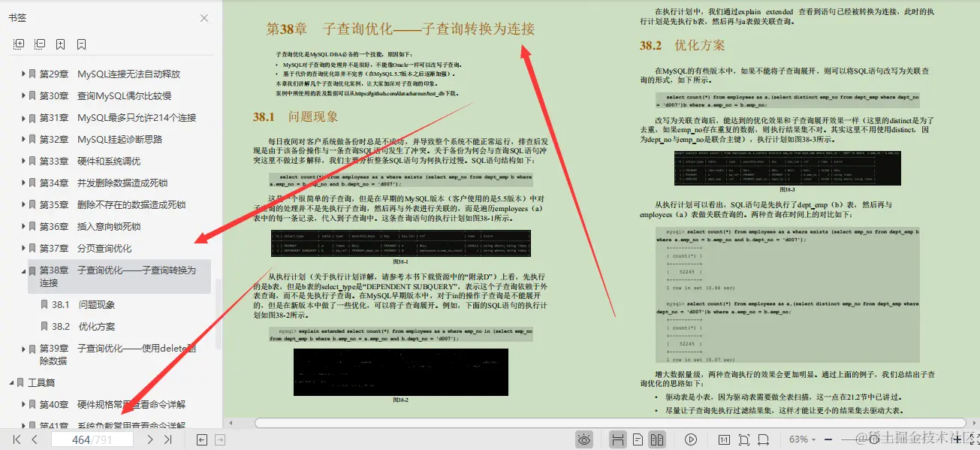Jump to the last page
Image resolution: width=980 pixels, height=450 pixels.
[167, 440]
